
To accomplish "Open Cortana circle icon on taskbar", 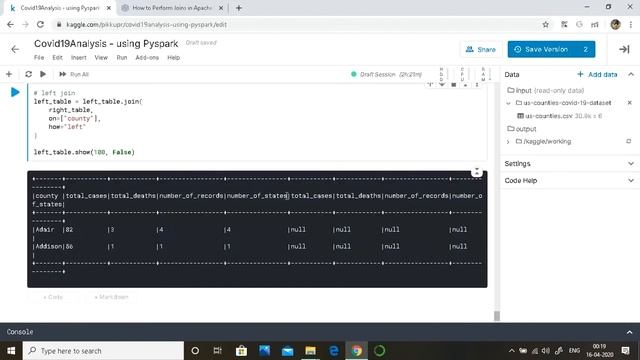I will coord(195,351).
